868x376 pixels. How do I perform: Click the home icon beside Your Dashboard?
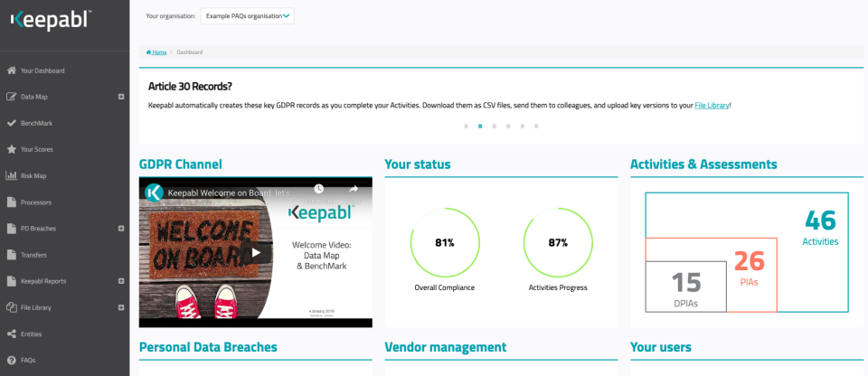11,70
